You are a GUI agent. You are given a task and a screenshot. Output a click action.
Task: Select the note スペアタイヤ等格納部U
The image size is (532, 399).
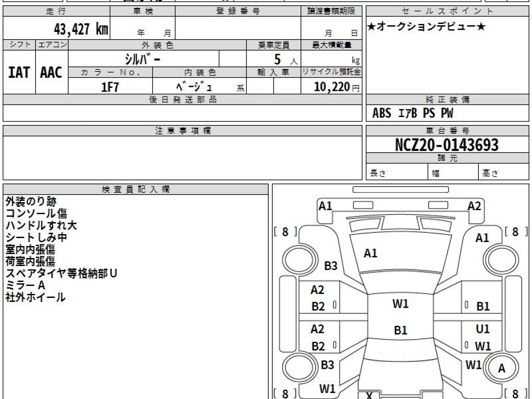pyautogui.click(x=62, y=274)
